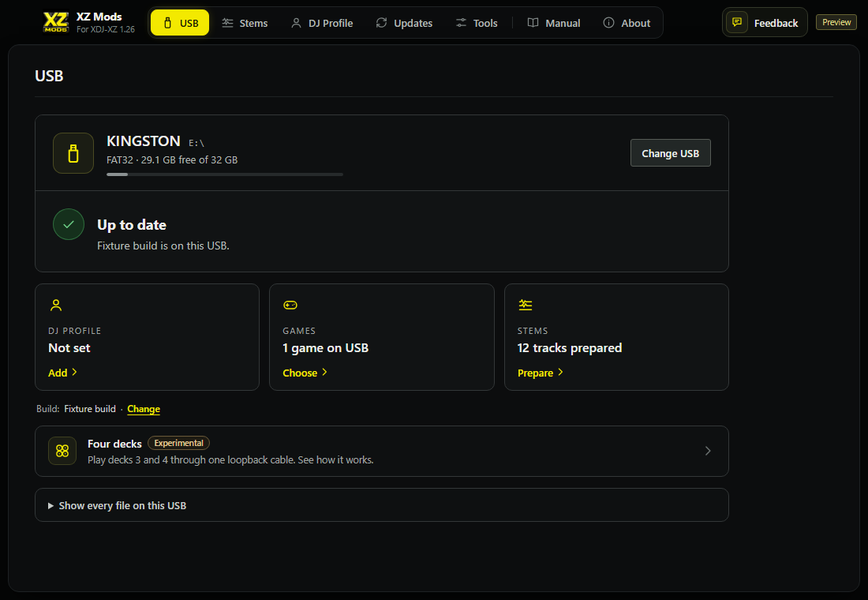Viewport: 868px width, 600px height.
Task: Click the Change USB button
Action: [x=671, y=153]
